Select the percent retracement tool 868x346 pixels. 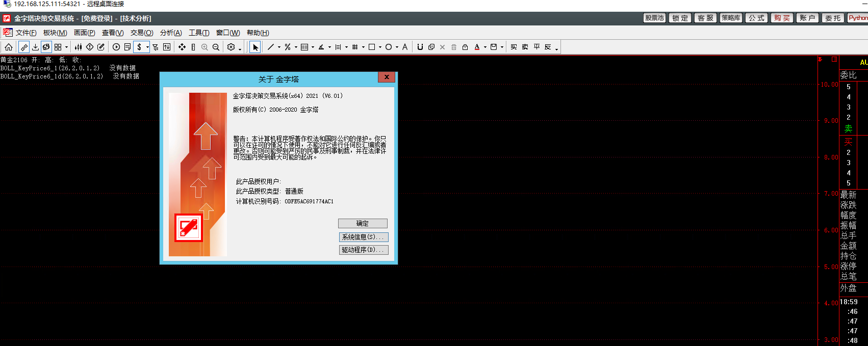click(288, 47)
